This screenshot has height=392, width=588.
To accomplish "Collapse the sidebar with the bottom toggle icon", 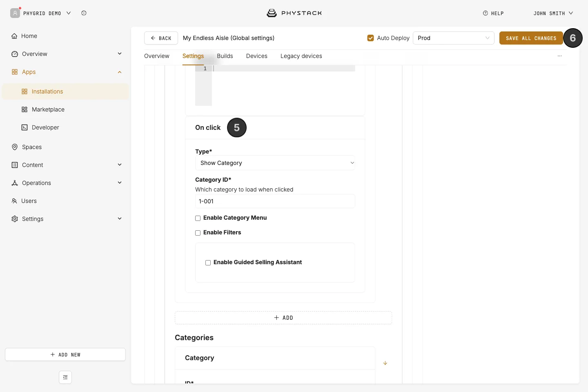I will (x=65, y=377).
